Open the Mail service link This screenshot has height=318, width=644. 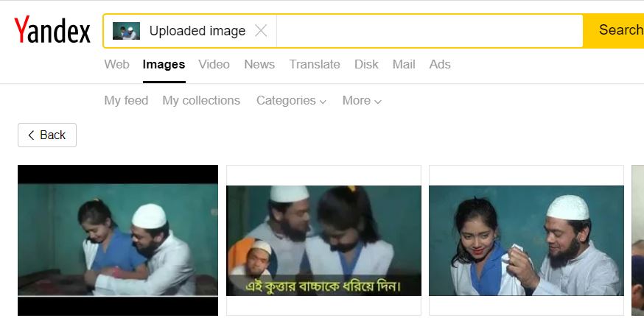pos(404,65)
